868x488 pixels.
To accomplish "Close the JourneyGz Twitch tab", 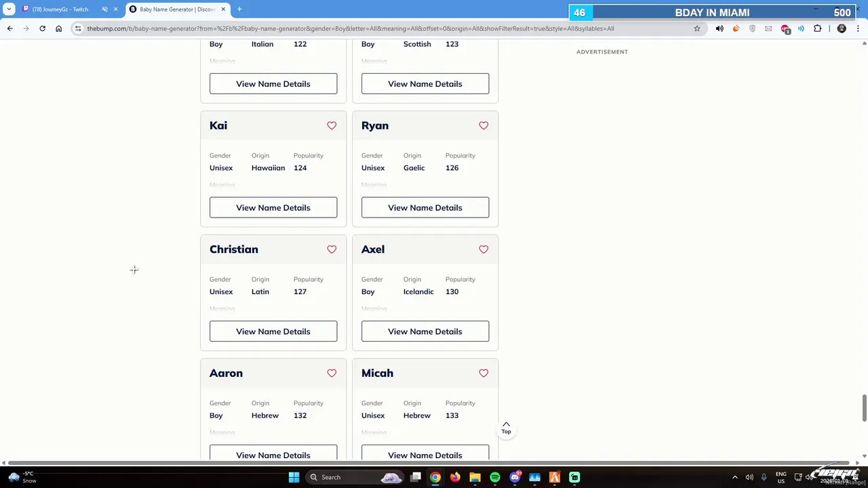I will pos(115,9).
